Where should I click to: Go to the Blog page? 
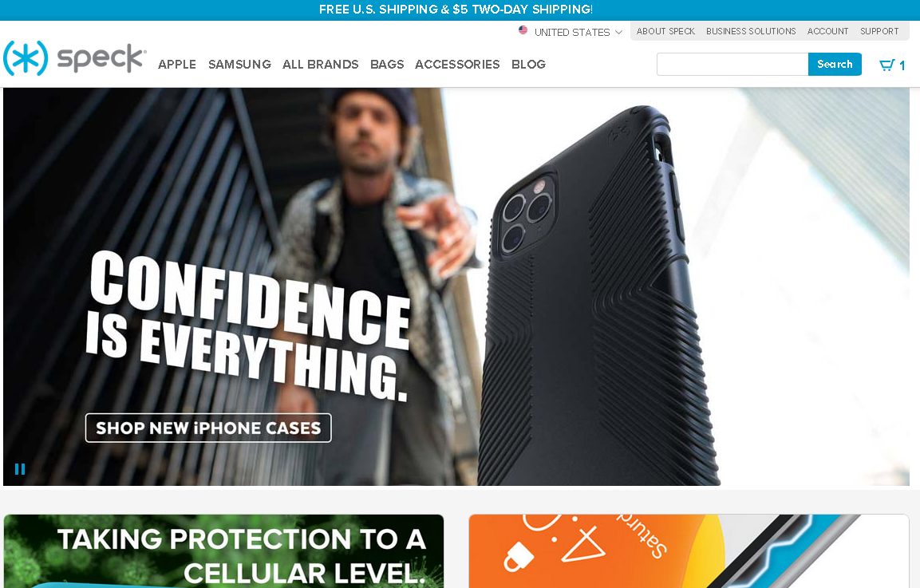coord(528,65)
